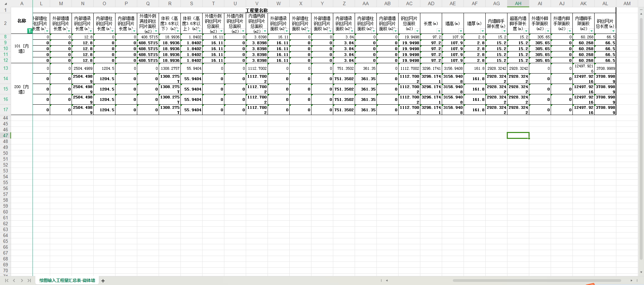The height and width of the screenshot is (285, 644).
Task: Select row 13 header
Action: coord(6,68)
